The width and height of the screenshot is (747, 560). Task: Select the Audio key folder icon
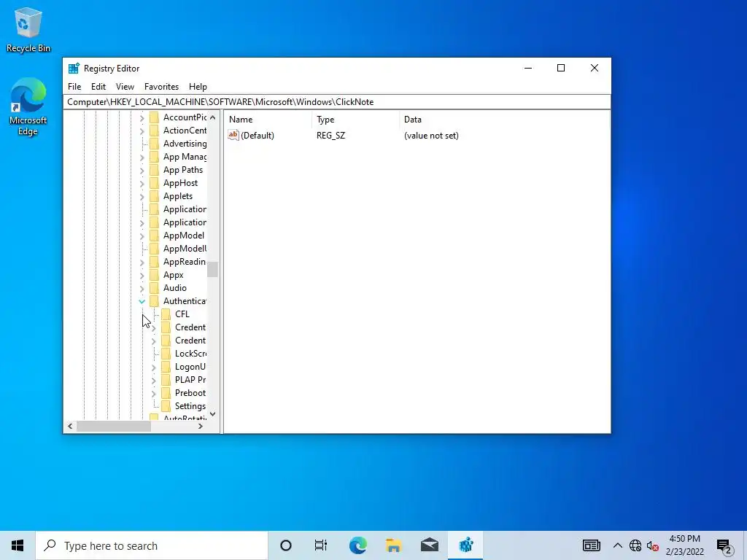[x=154, y=288]
